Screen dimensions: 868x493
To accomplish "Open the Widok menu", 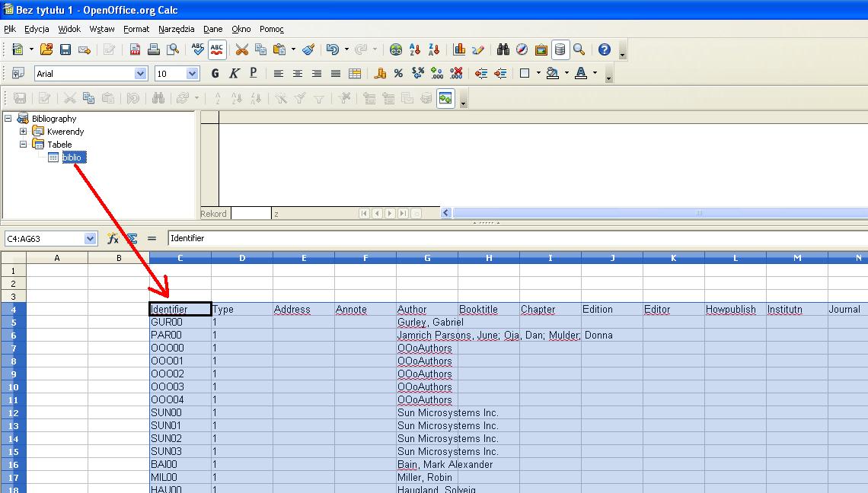I will [x=69, y=30].
